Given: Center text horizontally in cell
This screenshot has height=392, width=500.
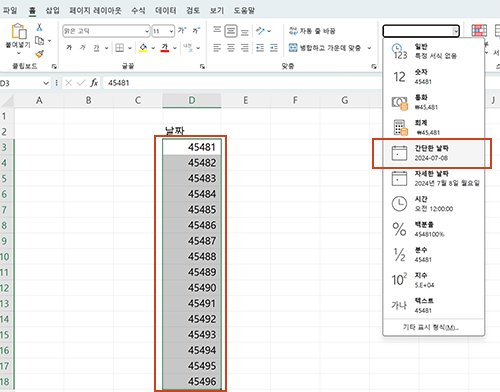Looking at the screenshot, I should pos(231,48).
